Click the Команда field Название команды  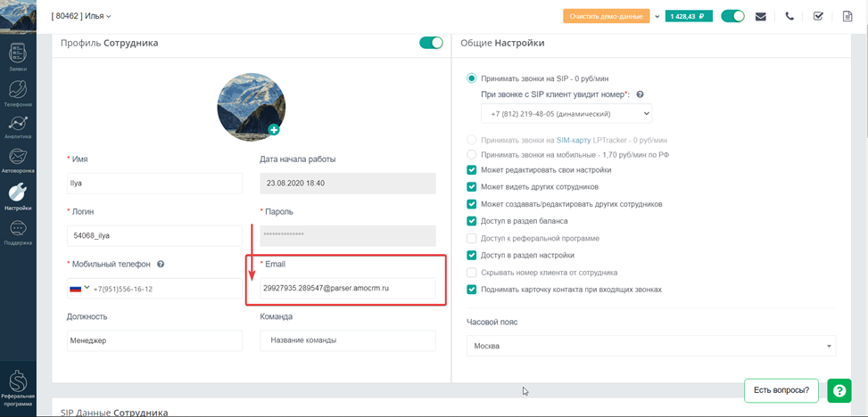click(x=348, y=340)
